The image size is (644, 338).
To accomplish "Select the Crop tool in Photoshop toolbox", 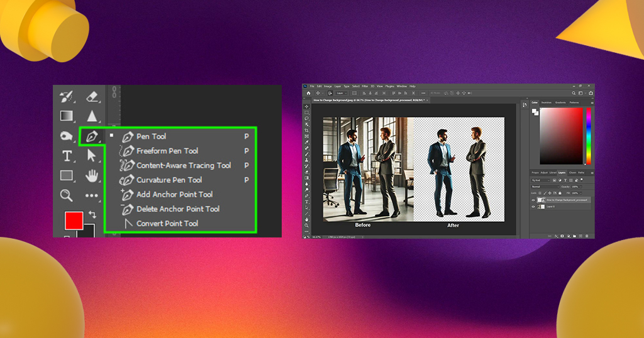I will click(x=306, y=130).
